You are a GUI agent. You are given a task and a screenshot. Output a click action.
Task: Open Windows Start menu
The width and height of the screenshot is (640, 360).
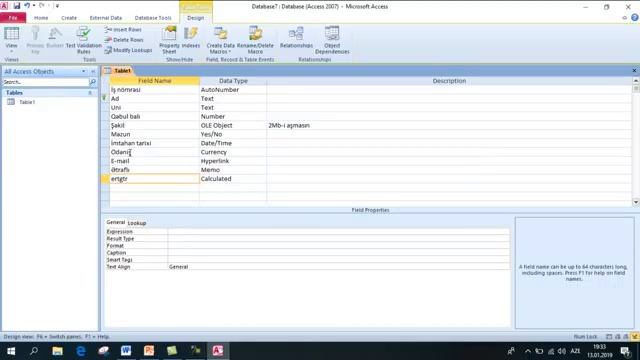11,351
